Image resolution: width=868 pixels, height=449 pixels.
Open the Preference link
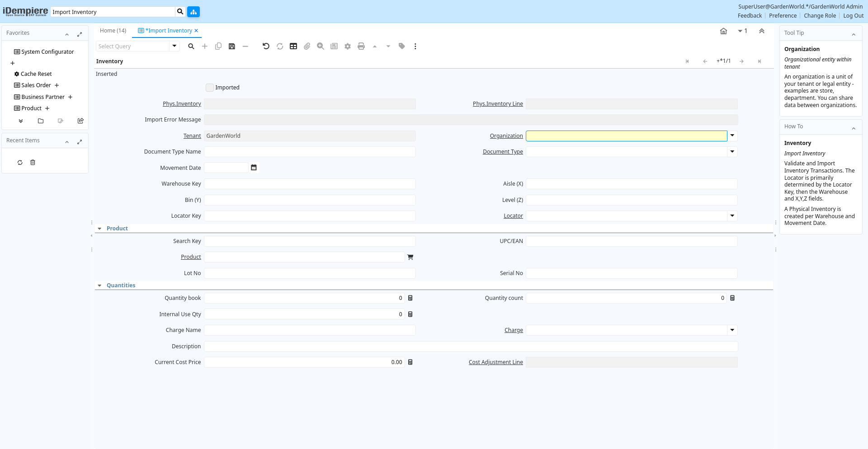[783, 16]
